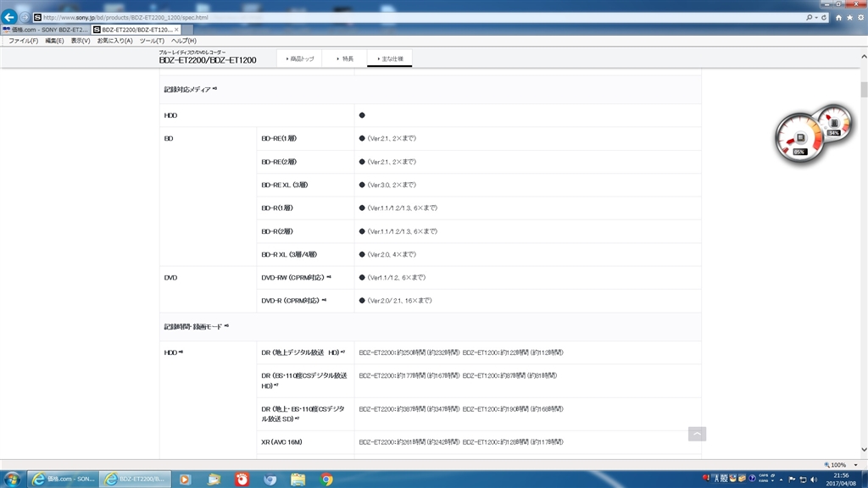Toggle the CAPS lock indicator
This screenshot has height=488, width=868.
click(764, 476)
